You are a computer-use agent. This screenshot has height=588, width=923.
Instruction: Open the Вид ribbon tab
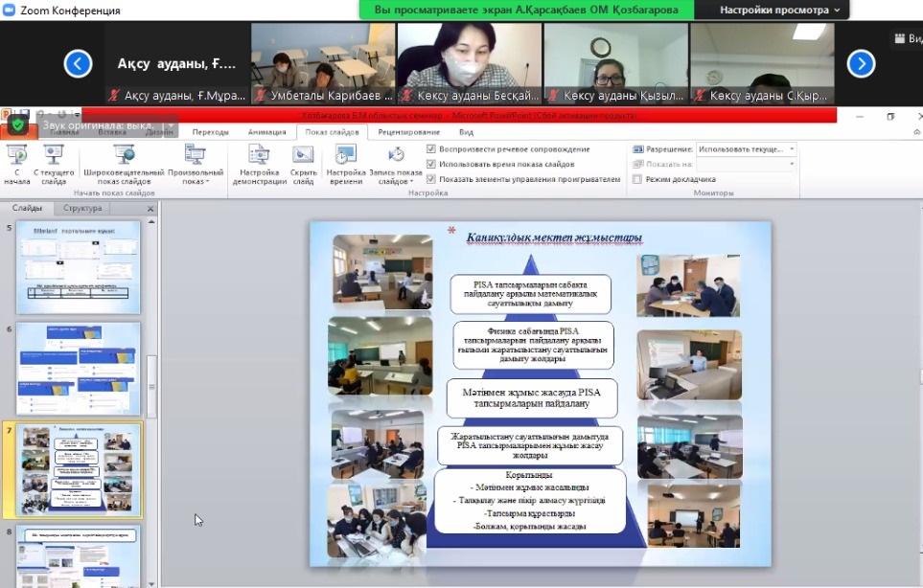[x=466, y=132]
